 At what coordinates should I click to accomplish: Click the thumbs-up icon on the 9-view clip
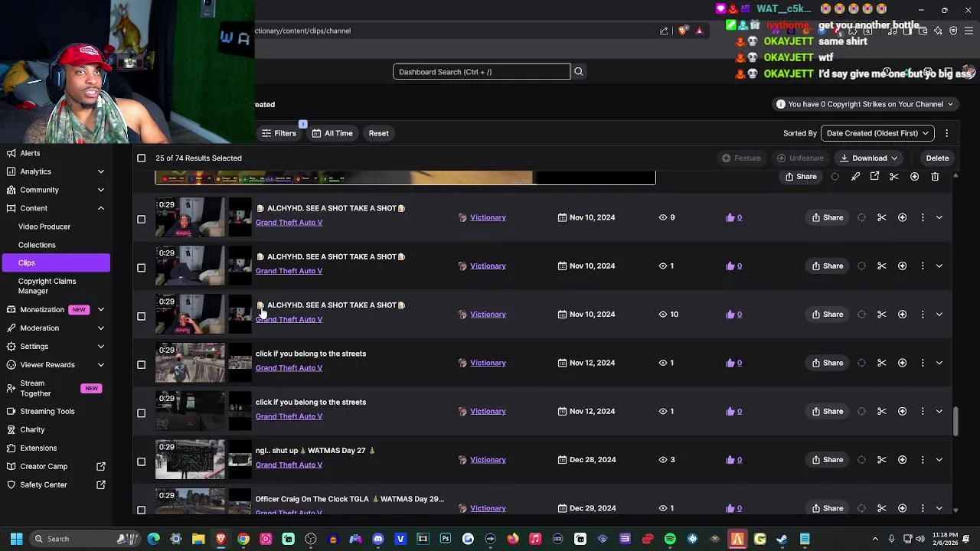click(730, 217)
